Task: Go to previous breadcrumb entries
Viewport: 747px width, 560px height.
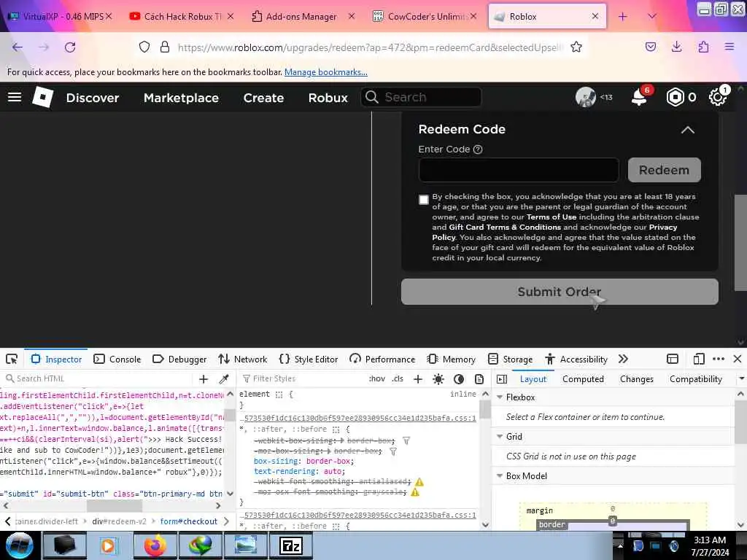Action: [7, 521]
